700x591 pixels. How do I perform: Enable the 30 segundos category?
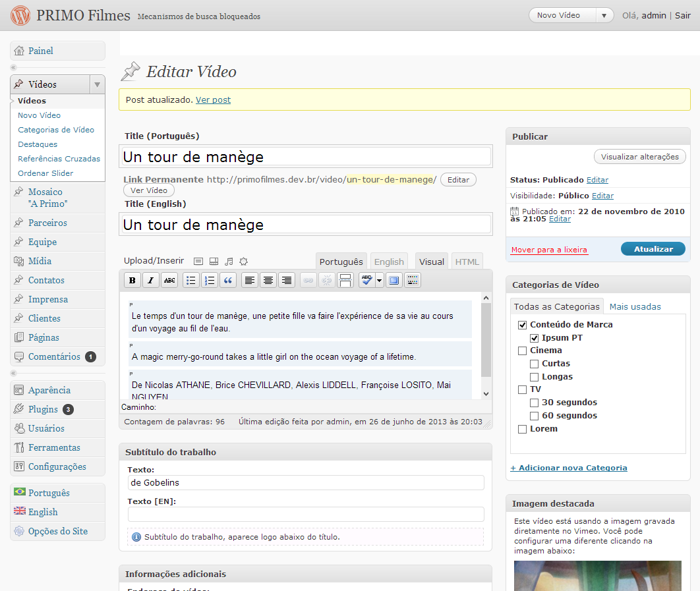(x=535, y=403)
